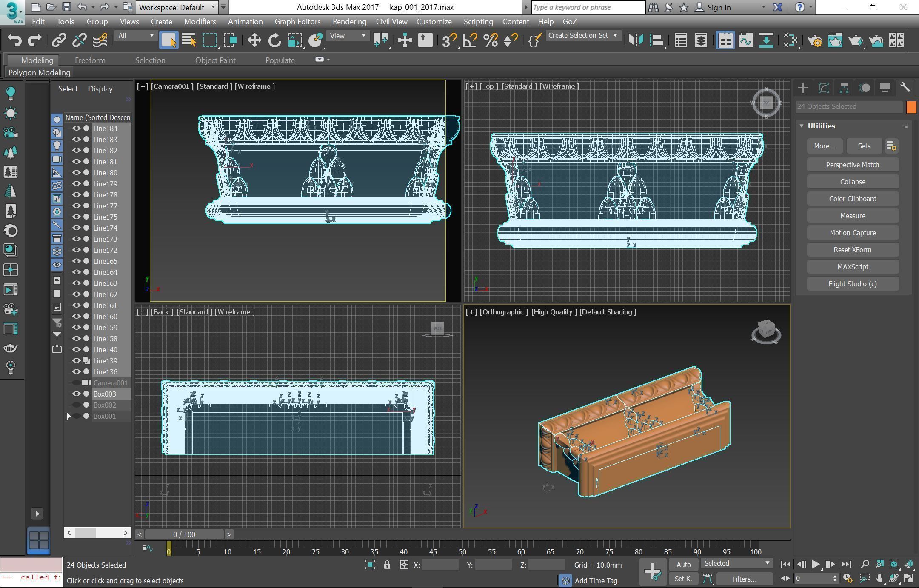
Task: Activate the Select Object tool
Action: [169, 40]
